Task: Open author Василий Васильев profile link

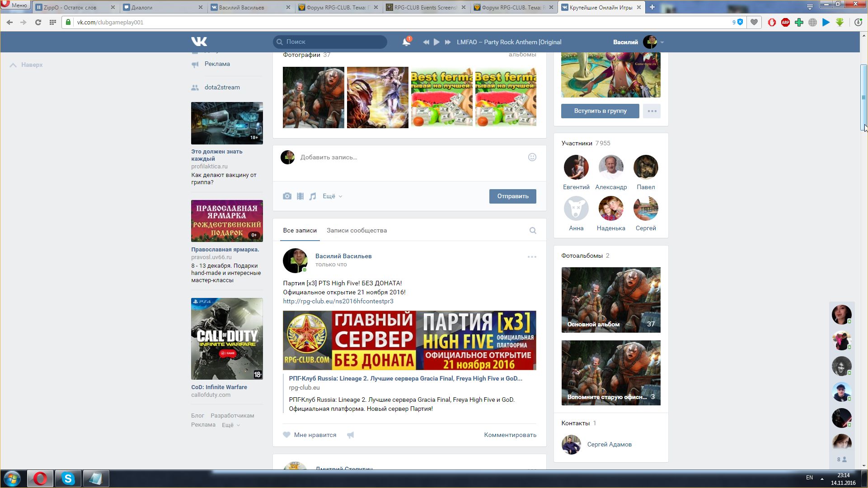Action: 343,256
